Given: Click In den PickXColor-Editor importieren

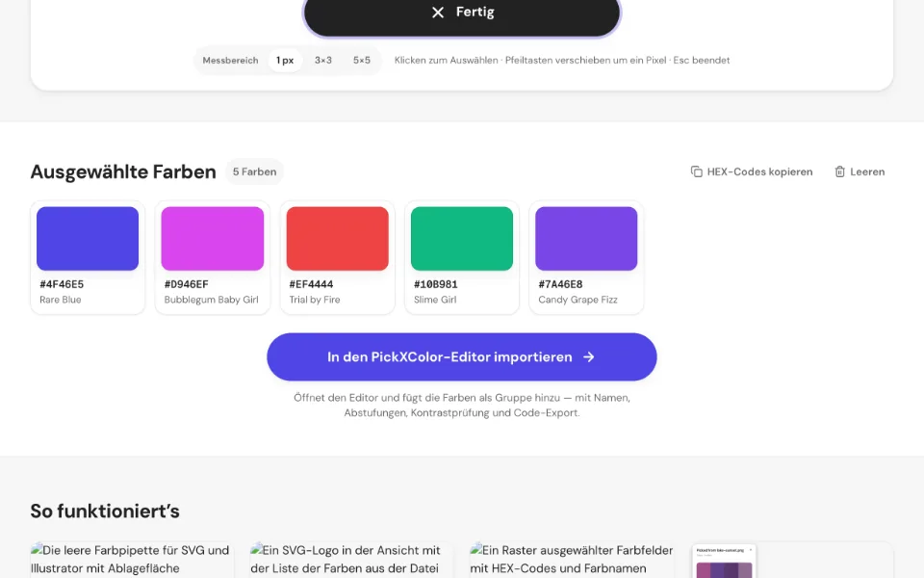Looking at the screenshot, I should coord(462,356).
